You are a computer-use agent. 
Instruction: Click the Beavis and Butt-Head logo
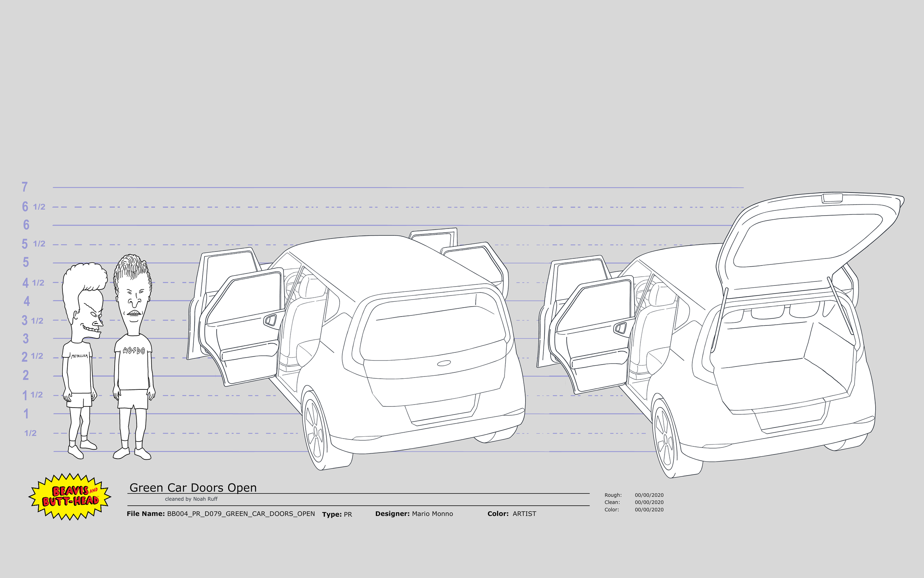coord(70,496)
